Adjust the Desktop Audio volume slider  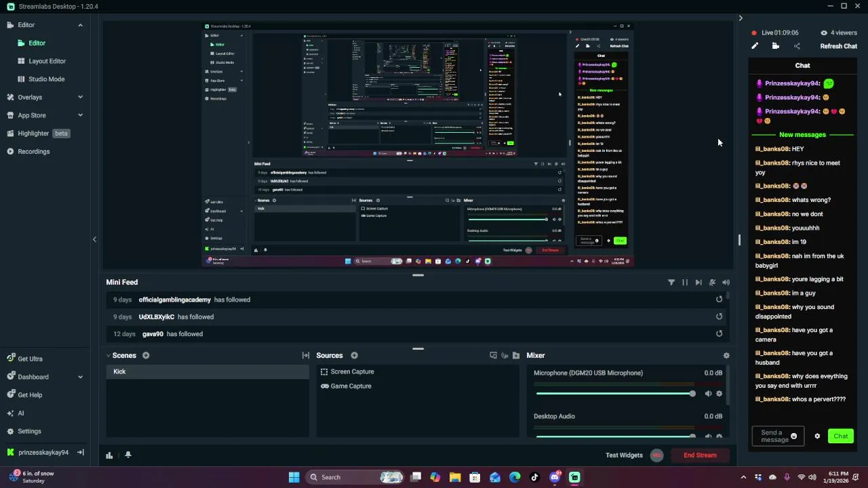614,436
